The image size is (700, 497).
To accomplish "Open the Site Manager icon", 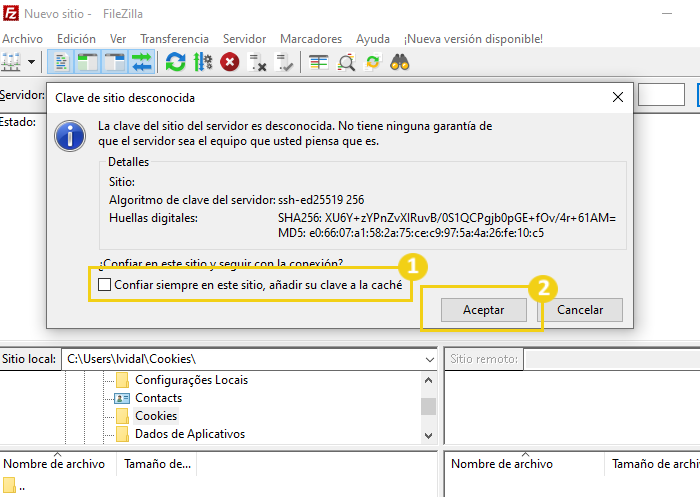I will pyautogui.click(x=11, y=62).
